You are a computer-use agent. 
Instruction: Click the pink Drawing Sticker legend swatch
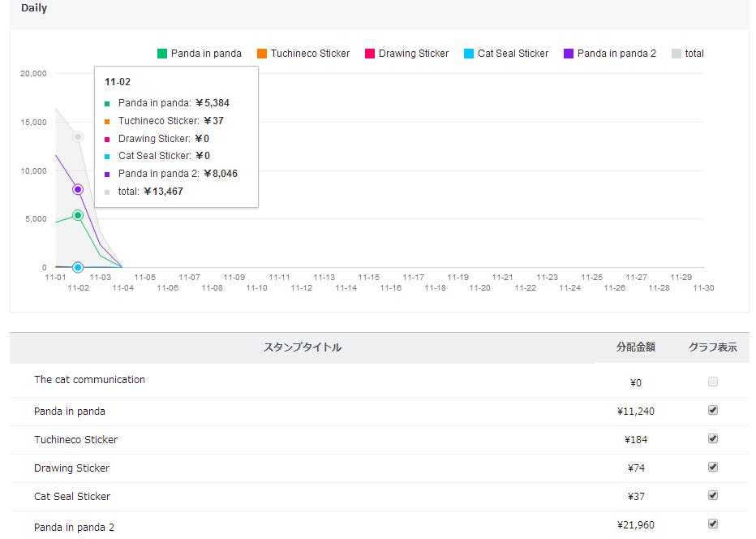(x=370, y=54)
